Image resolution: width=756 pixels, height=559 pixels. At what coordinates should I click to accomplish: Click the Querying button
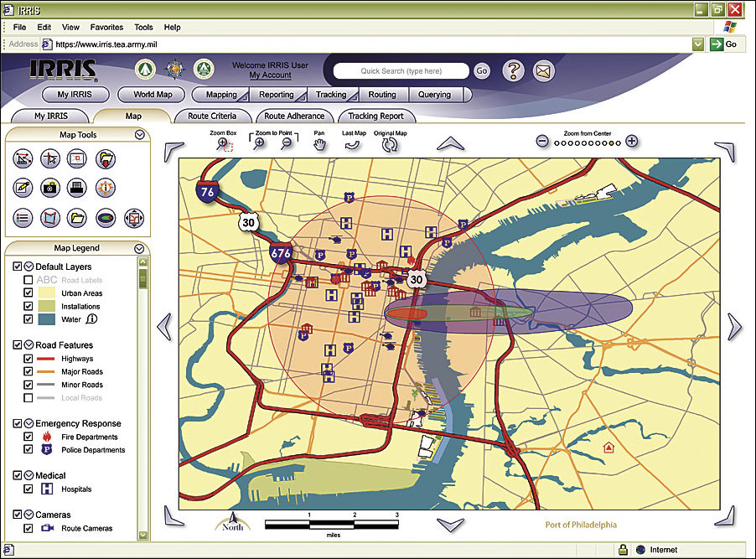click(x=435, y=95)
